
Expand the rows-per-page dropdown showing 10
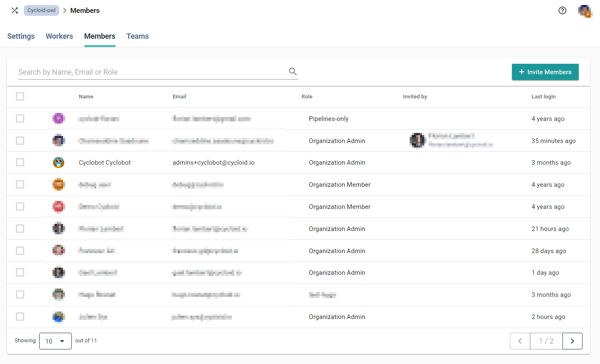55,341
